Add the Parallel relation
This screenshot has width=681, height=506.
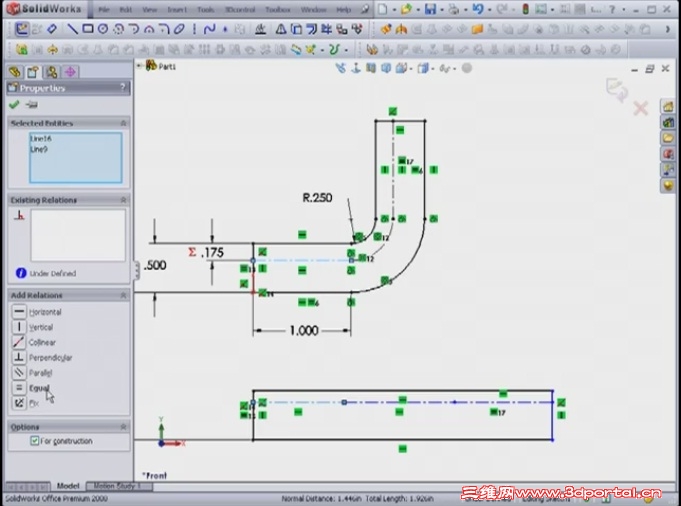(32, 373)
